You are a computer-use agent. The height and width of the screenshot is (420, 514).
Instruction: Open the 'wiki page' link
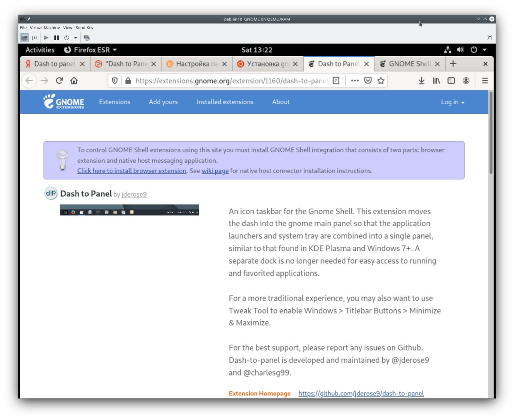point(215,171)
